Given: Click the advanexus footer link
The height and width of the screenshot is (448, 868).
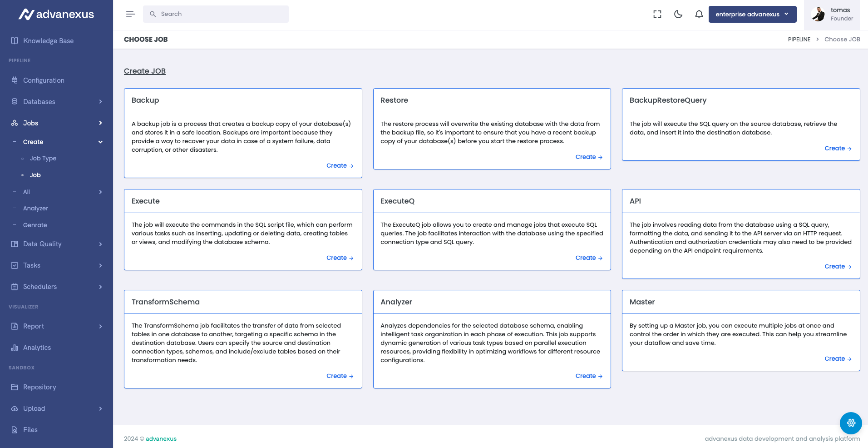Looking at the screenshot, I should point(161,438).
